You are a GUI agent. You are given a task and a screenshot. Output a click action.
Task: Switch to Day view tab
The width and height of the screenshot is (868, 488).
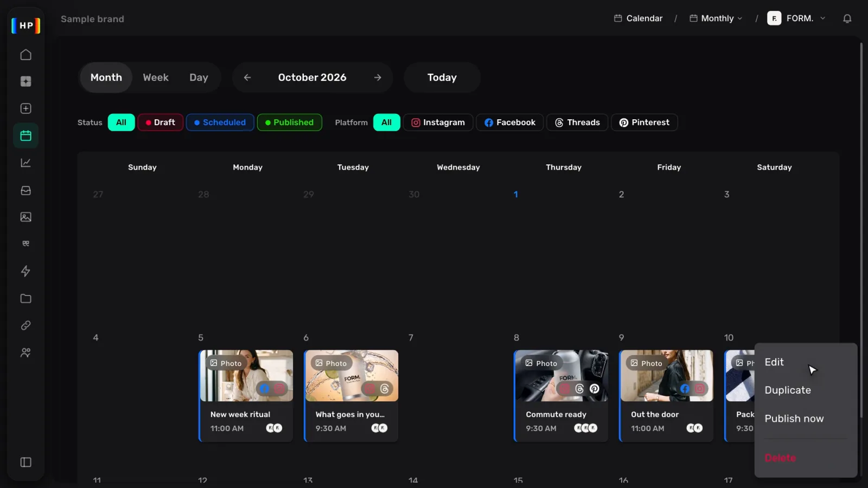(199, 78)
